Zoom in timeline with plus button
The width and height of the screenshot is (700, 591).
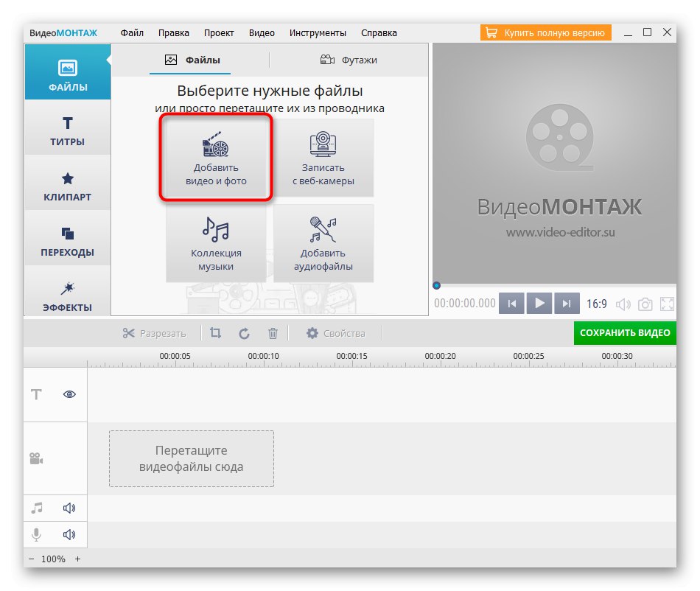tap(77, 559)
